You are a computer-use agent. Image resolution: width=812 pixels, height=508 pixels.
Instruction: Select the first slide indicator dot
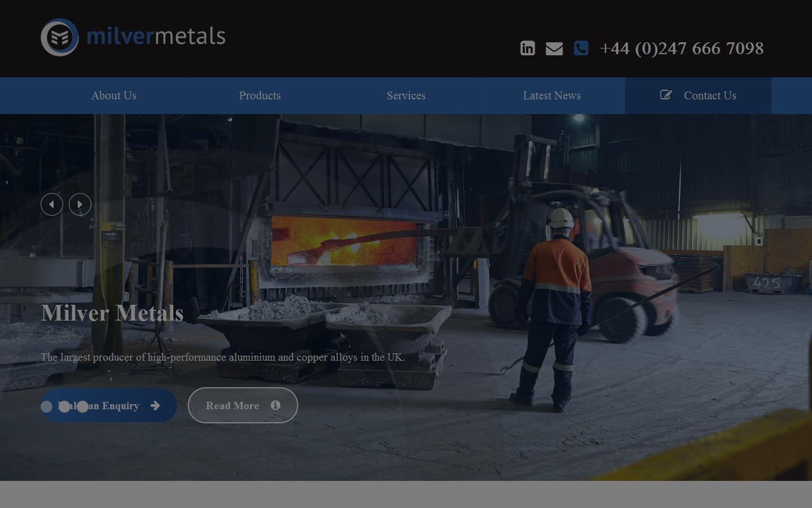46,406
